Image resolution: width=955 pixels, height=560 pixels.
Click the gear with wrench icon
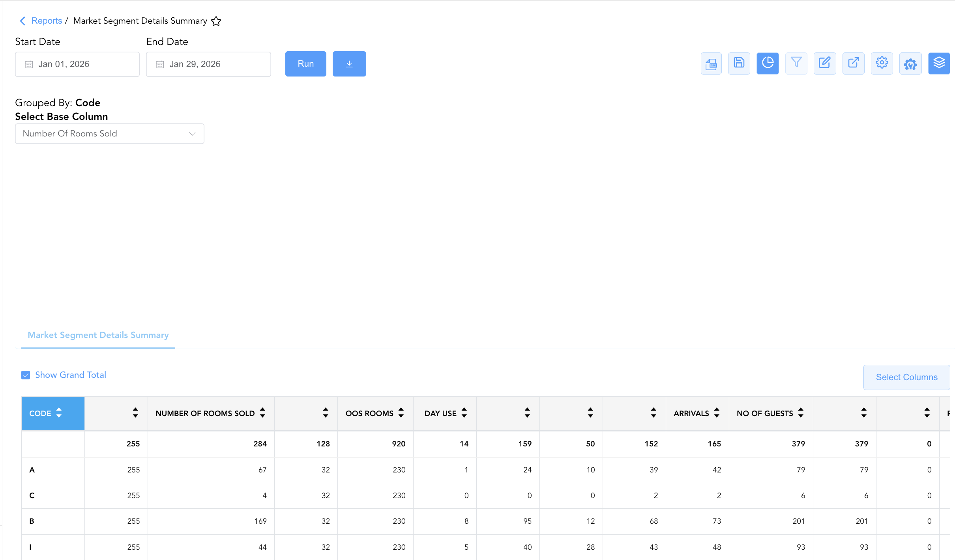pos(910,63)
